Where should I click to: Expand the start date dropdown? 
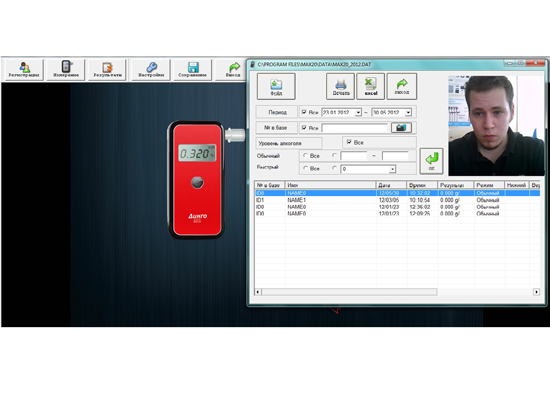coord(358,112)
